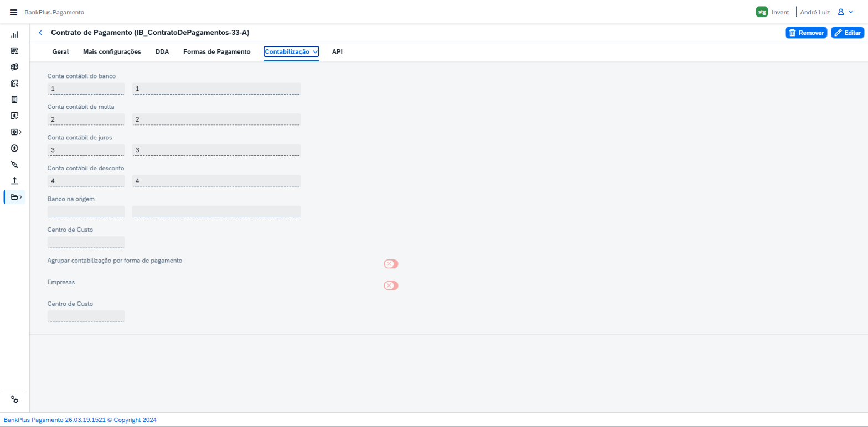868x427 pixels.
Task: Open the bar chart dashboard icon
Action: click(x=14, y=34)
